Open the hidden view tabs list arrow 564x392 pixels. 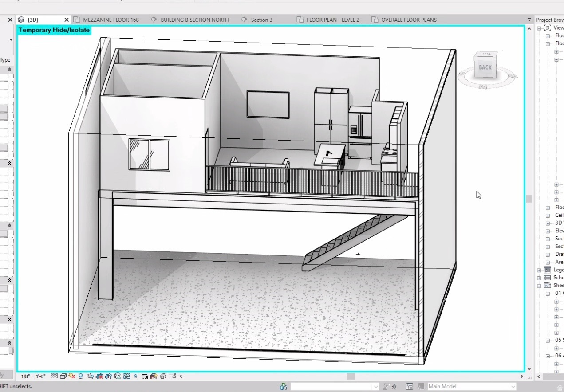click(529, 20)
